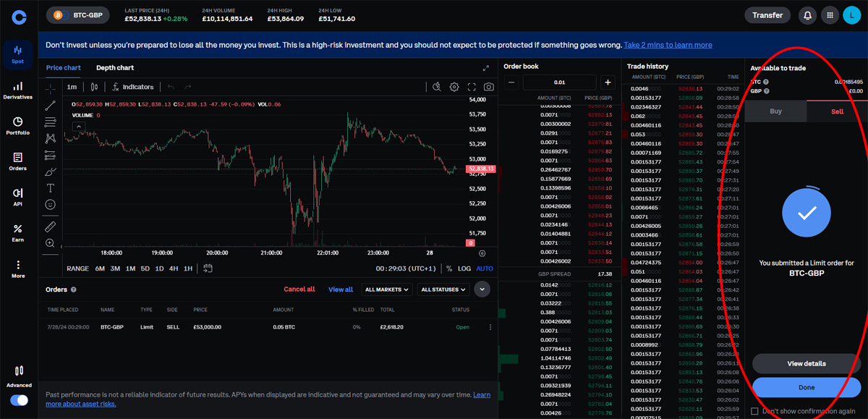Open the Portfolio page in sidebar
Screen dimensions: 868x419
coord(18,126)
